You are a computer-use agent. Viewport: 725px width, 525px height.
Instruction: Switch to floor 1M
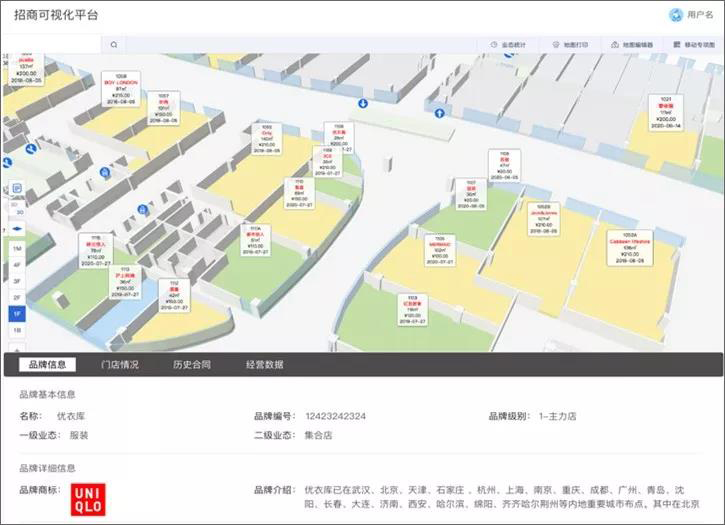click(x=17, y=247)
